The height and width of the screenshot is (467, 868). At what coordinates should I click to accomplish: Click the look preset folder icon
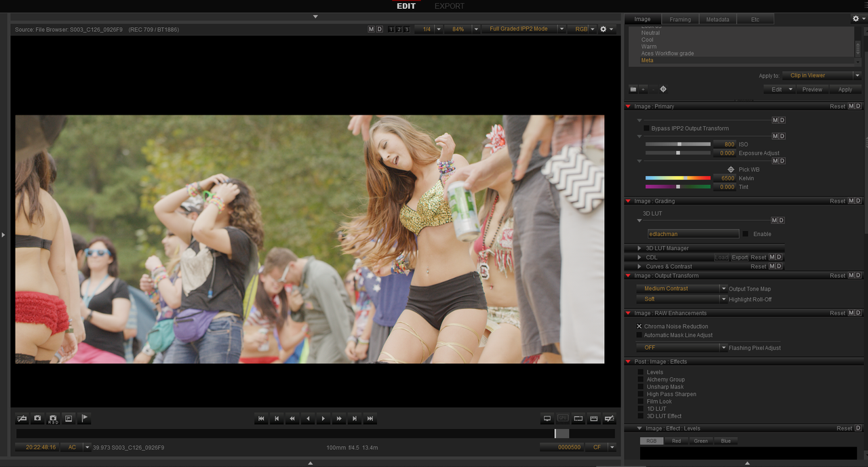[x=633, y=89]
